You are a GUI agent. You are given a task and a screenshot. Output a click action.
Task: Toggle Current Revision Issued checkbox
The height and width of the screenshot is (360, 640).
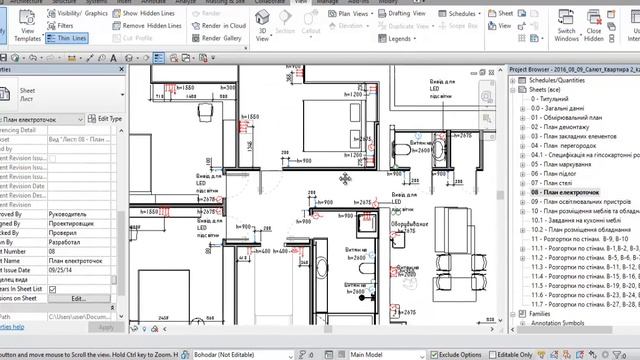pos(52,158)
